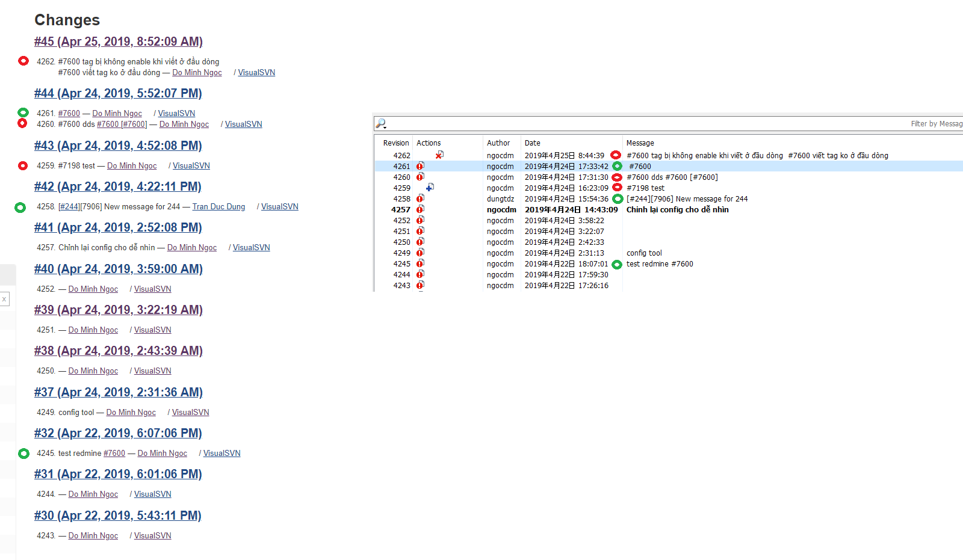
Task: Click red circle in SVN log row 4260
Action: pos(617,177)
